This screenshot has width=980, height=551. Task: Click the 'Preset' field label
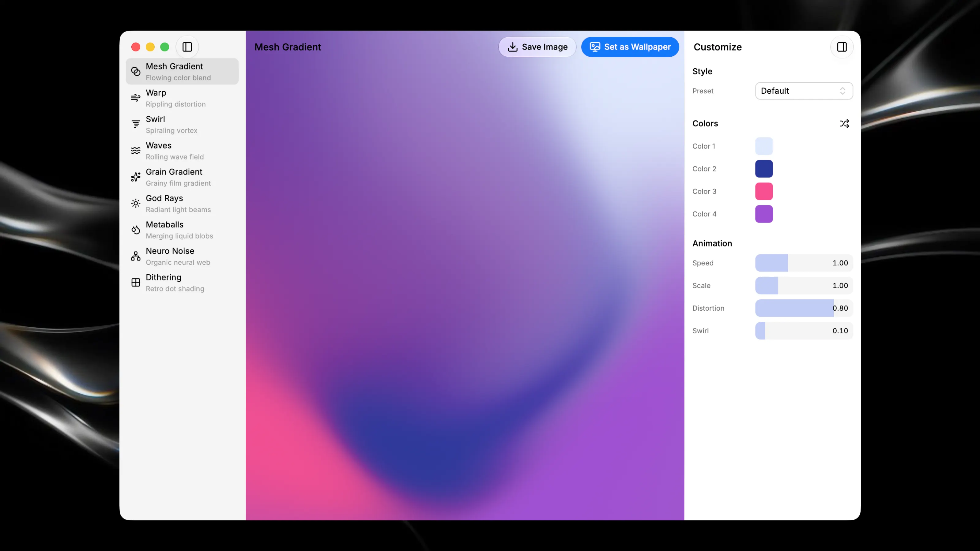(x=703, y=91)
